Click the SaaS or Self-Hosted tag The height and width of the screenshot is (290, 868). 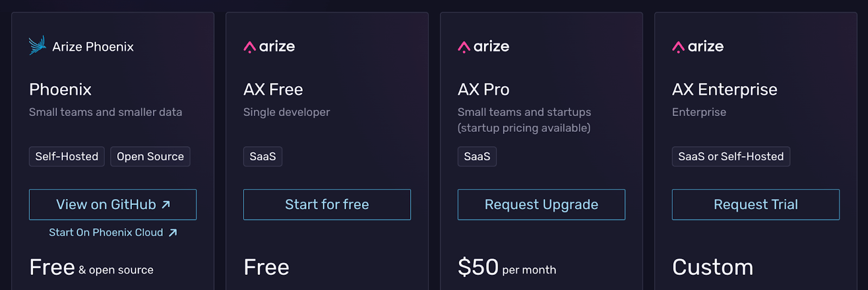[731, 157]
